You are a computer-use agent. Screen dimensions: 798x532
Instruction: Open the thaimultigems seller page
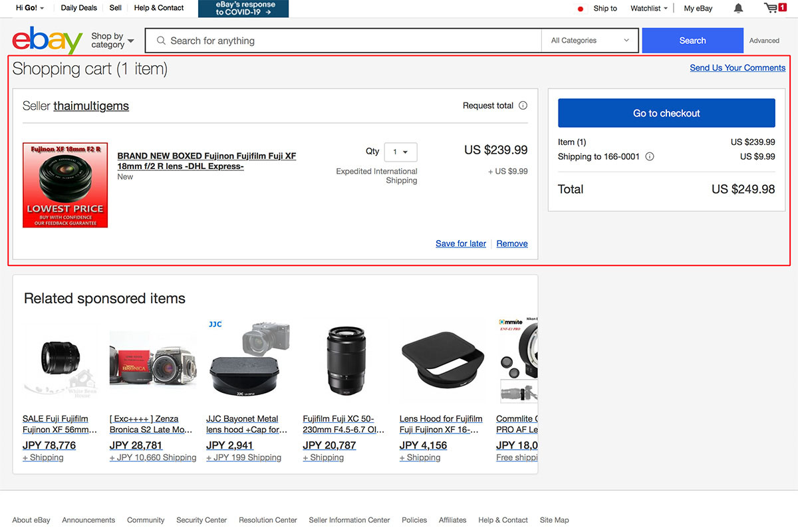(x=91, y=106)
